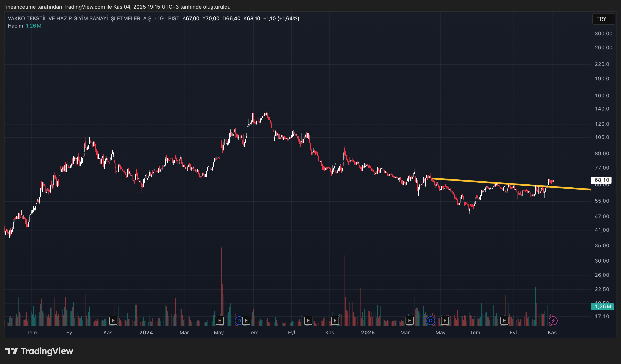Click the TradingView logo
Image resolution: width=621 pixels, height=364 pixels.
pyautogui.click(x=39, y=351)
